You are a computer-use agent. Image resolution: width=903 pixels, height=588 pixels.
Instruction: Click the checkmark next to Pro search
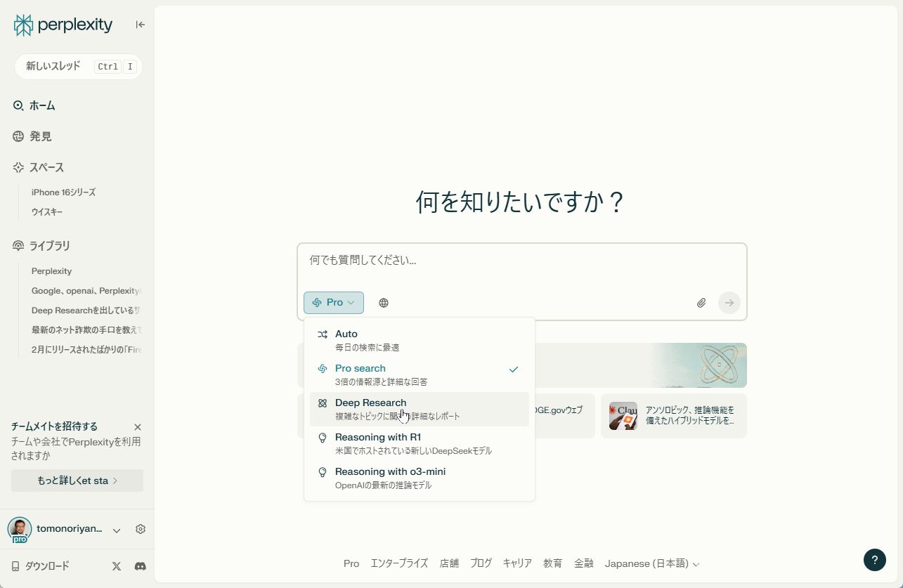click(x=514, y=370)
